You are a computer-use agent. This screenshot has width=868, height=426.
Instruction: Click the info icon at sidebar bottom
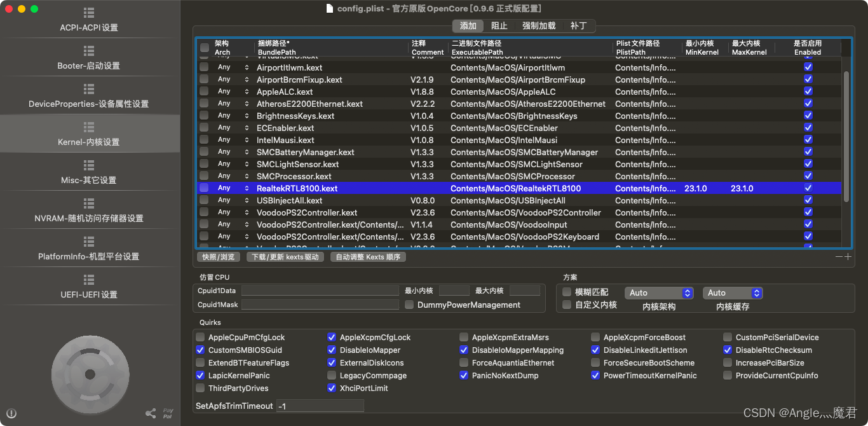[11, 413]
